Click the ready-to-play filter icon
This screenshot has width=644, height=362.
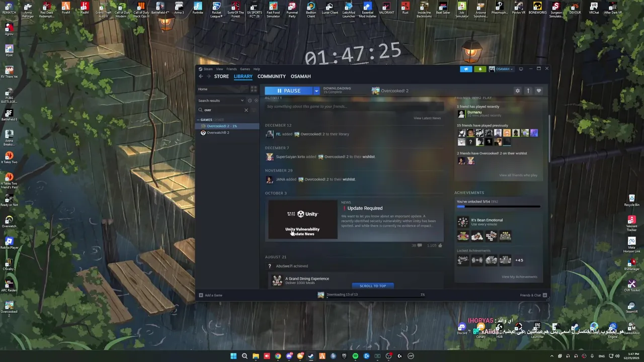(256, 101)
